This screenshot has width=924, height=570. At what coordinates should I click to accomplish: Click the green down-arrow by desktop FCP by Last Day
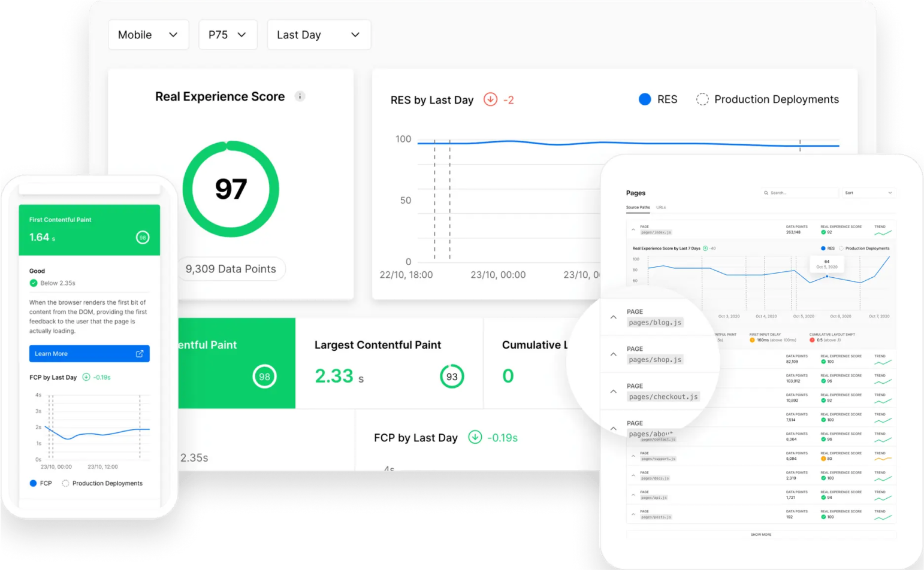475,438
